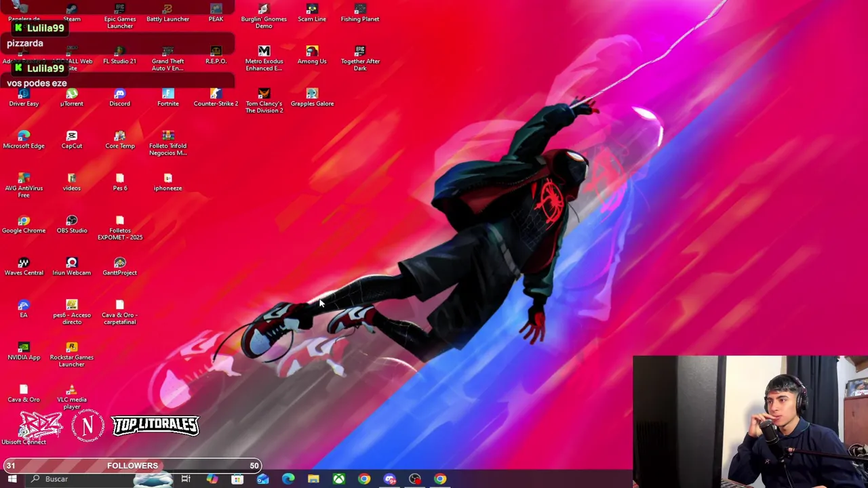Select the Scam Line shortcut
The image size is (868, 488).
pyautogui.click(x=312, y=14)
